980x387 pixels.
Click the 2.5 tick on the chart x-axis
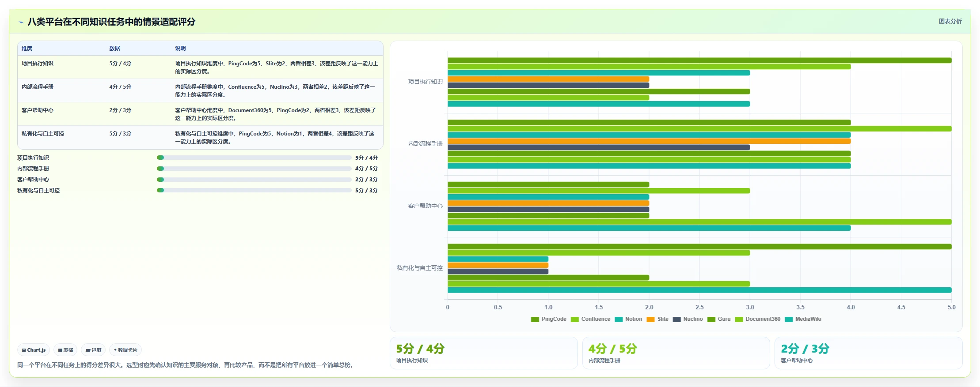pyautogui.click(x=699, y=308)
